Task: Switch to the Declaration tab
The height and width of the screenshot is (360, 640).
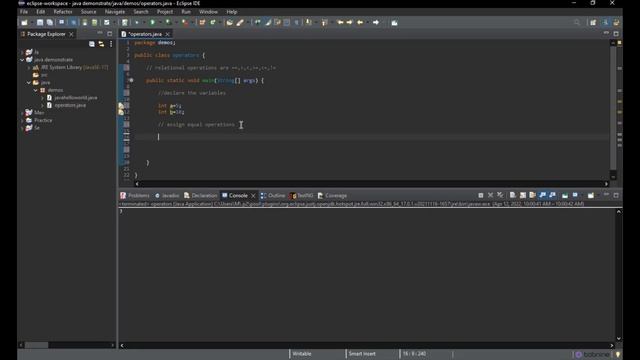Action: (x=200, y=196)
